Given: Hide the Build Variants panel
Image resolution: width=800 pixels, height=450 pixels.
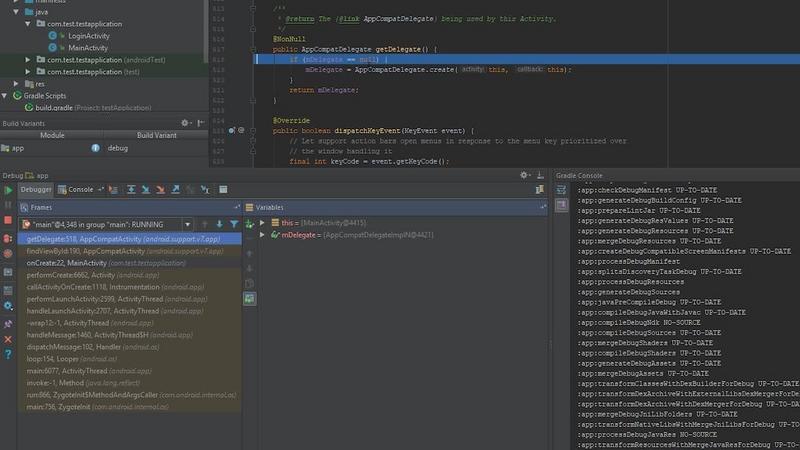Looking at the screenshot, I should pos(201,123).
